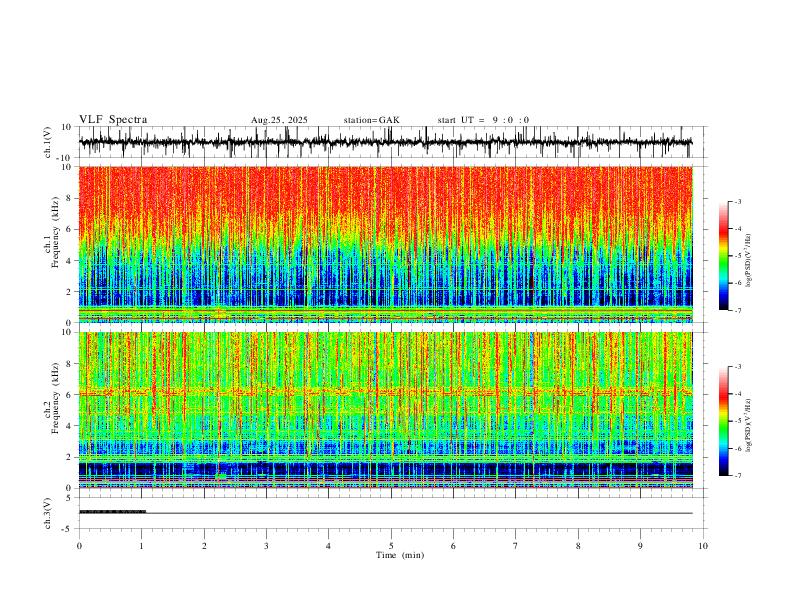
Task: Click the ch.1 spectrogram color bar
Action: click(723, 256)
